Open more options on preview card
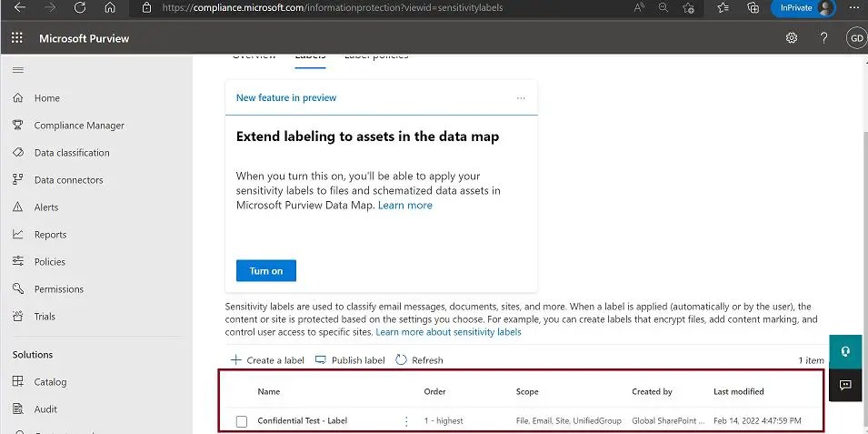The width and height of the screenshot is (868, 434). tap(521, 98)
